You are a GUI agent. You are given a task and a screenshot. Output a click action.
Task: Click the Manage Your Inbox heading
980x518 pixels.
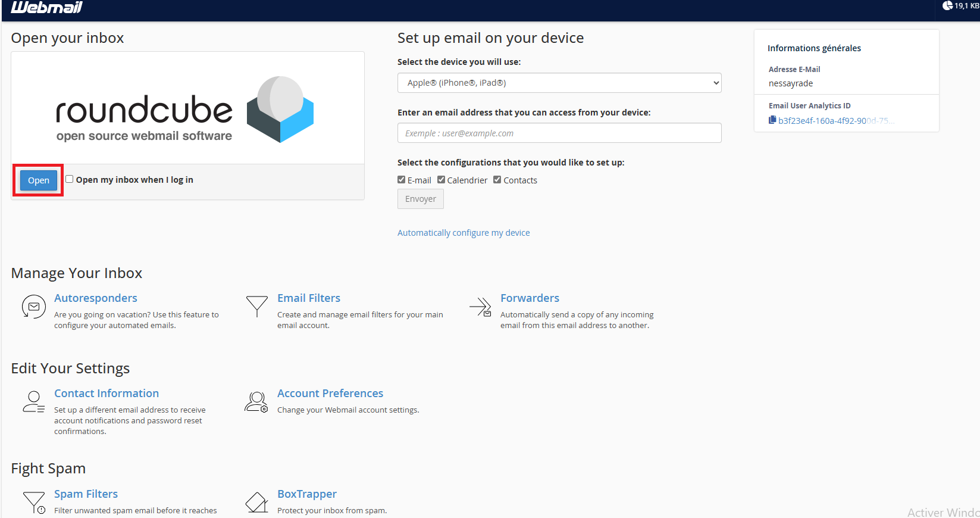pos(77,273)
